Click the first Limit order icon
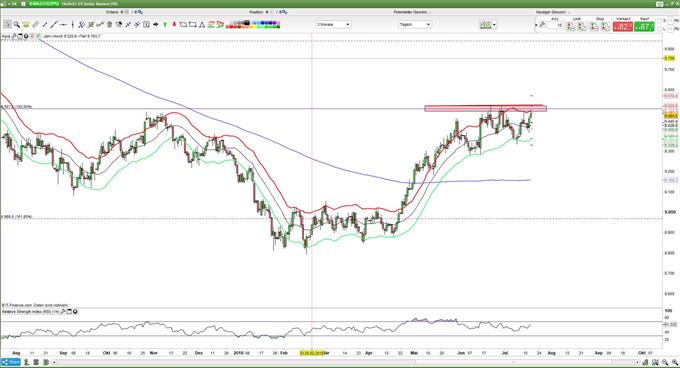The image size is (680, 368). 570,27
